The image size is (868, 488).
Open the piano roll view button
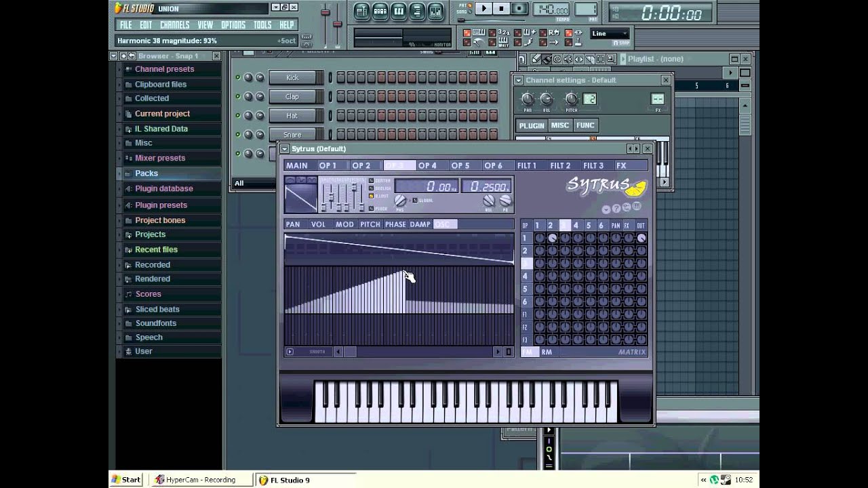[x=398, y=10]
